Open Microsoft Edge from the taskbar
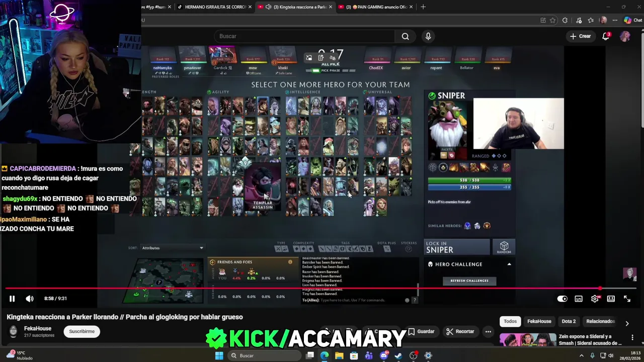 click(x=325, y=356)
